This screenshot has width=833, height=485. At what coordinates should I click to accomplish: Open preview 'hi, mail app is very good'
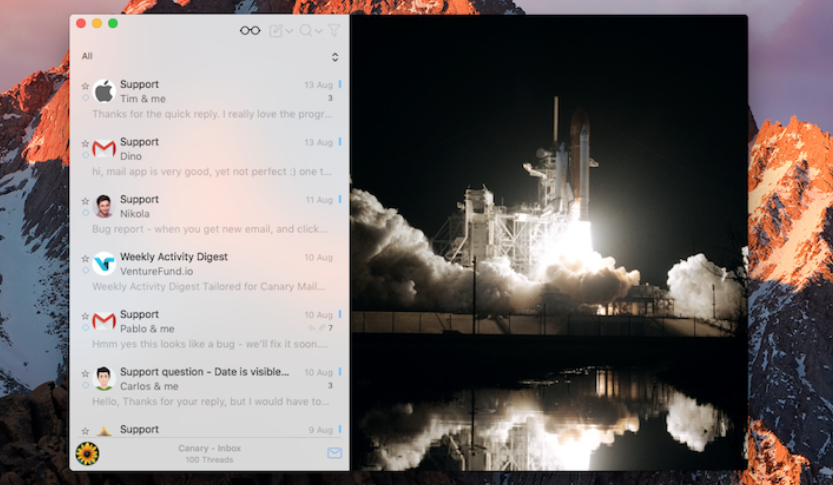[x=211, y=172]
